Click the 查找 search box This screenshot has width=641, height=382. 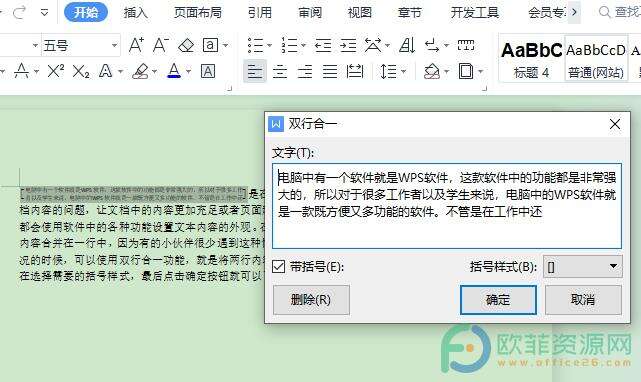click(619, 12)
